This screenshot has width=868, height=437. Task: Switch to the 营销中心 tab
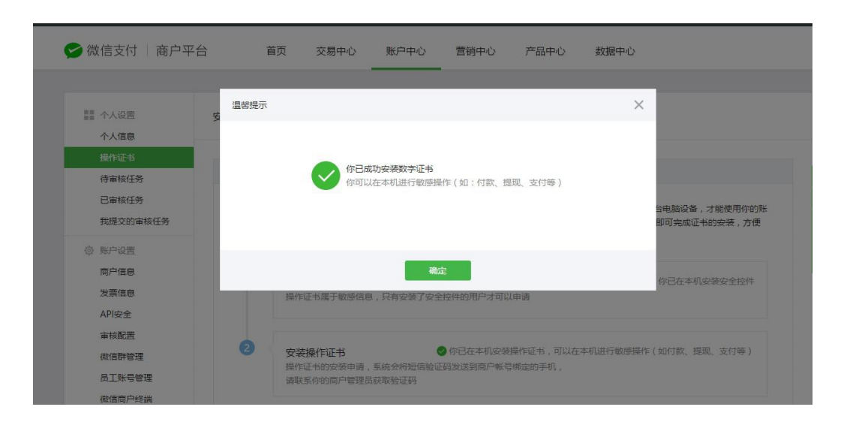tap(476, 52)
